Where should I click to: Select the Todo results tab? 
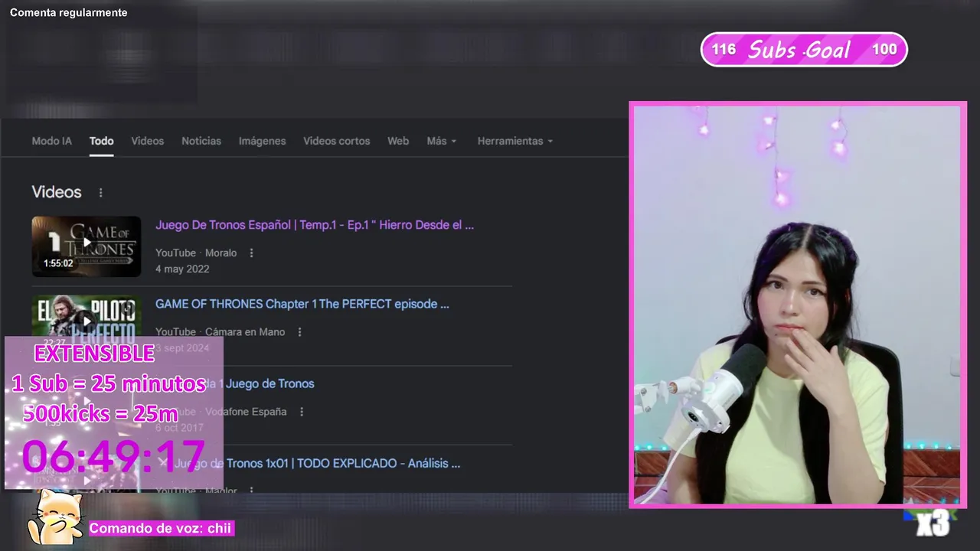[x=101, y=141]
